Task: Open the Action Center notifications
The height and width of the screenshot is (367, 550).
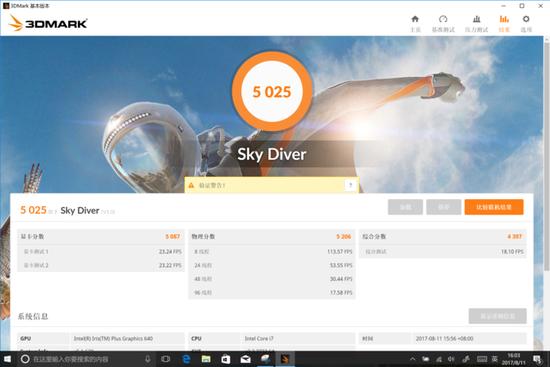Action: [537, 359]
